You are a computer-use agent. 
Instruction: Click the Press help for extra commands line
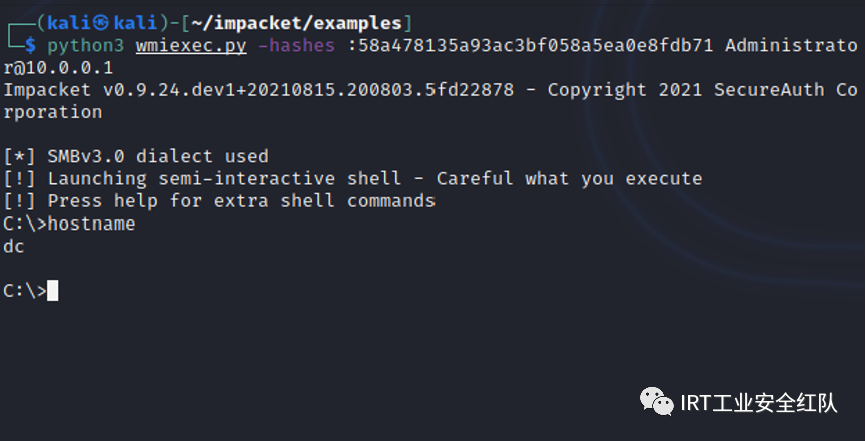click(219, 201)
